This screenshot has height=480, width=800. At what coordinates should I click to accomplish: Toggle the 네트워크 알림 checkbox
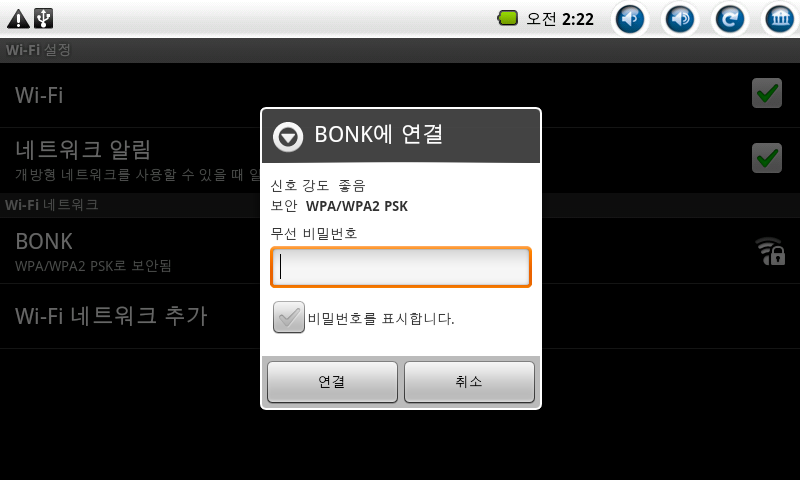click(766, 158)
